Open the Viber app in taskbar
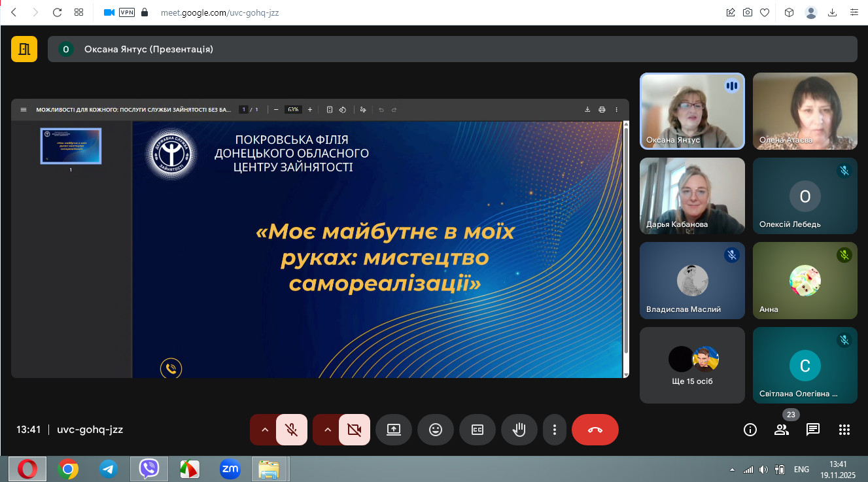This screenshot has width=868, height=482. [x=149, y=468]
